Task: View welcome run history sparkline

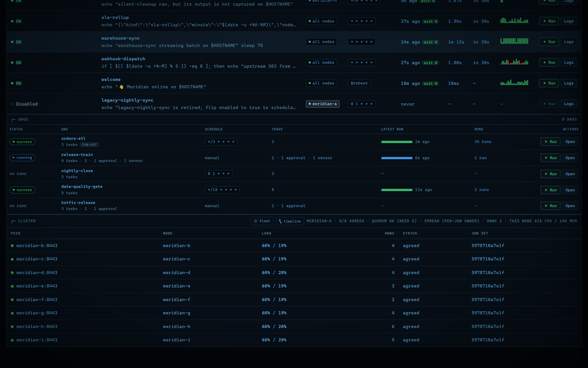Action: (514, 83)
